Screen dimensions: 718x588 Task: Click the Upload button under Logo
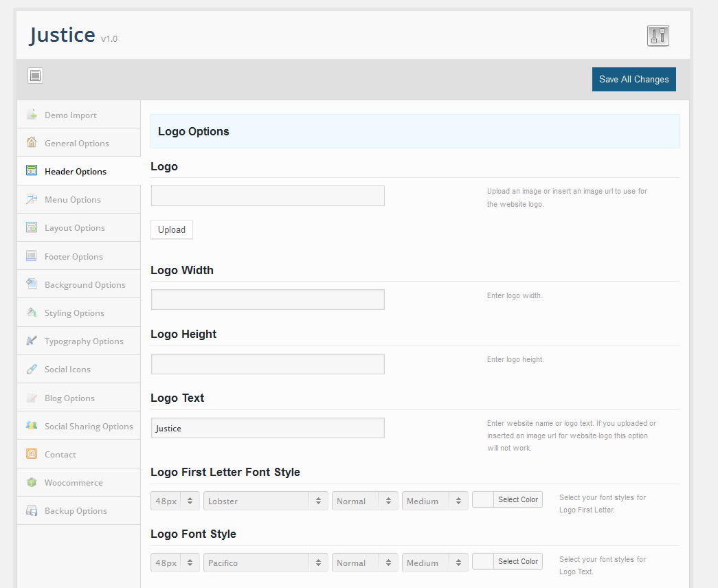(x=172, y=229)
